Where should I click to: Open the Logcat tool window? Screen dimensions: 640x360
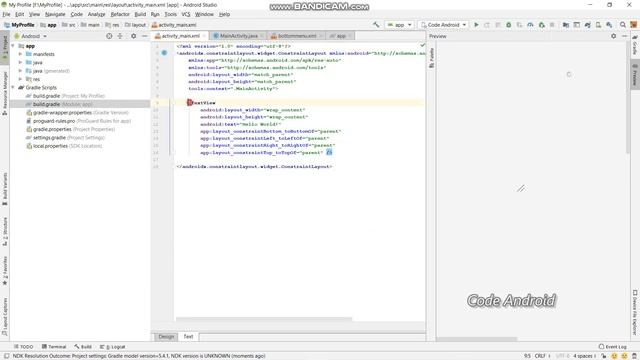click(113, 347)
